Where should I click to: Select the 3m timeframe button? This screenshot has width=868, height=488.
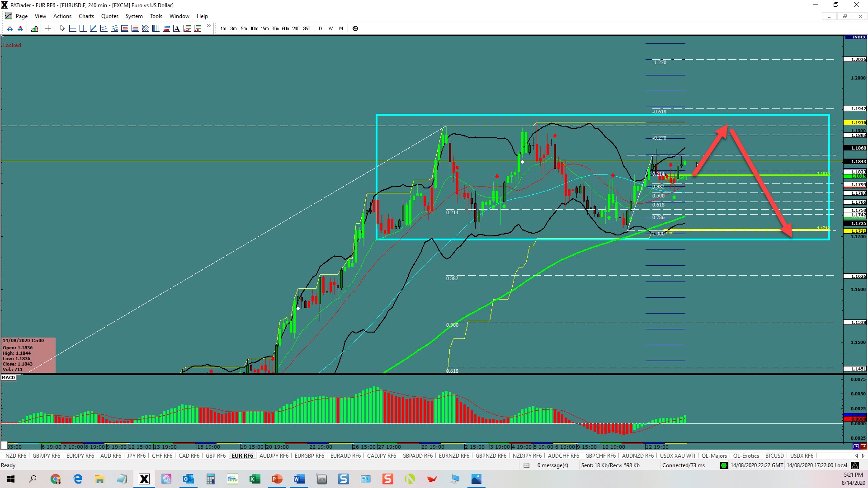pyautogui.click(x=233, y=28)
